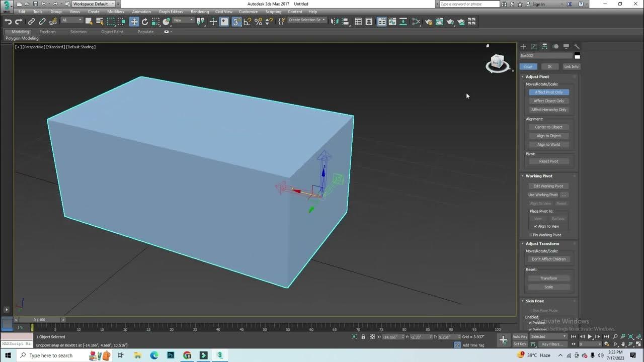Activate Select and Uniform Scale tool
The height and width of the screenshot is (362, 644).
155,22
